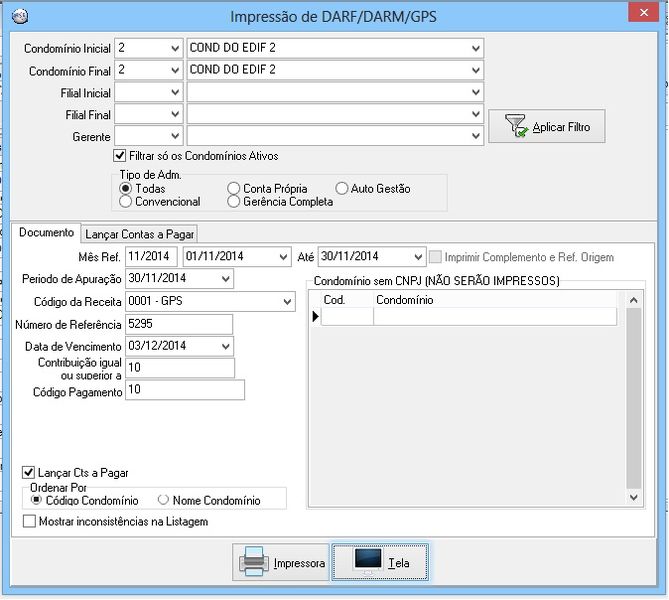Close the Impressão de DARF/DARM/GPS window
The image size is (669, 600).
644,12
